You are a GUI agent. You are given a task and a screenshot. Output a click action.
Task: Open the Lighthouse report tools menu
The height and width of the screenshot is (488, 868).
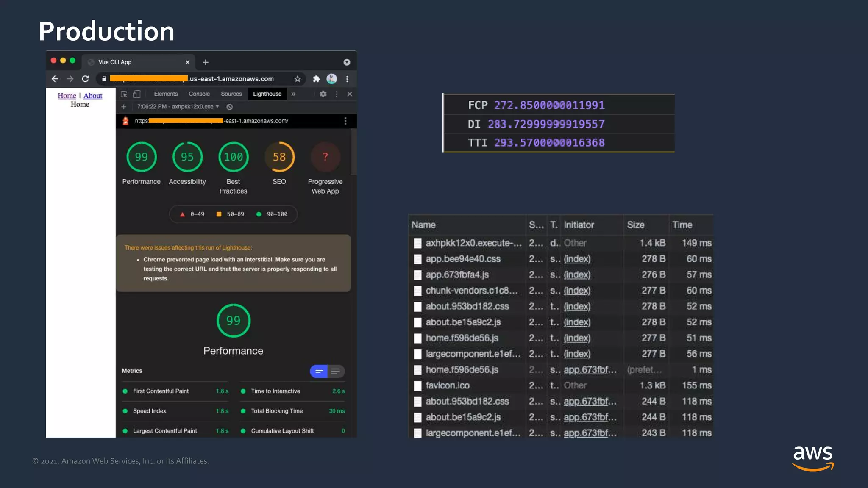click(x=345, y=121)
